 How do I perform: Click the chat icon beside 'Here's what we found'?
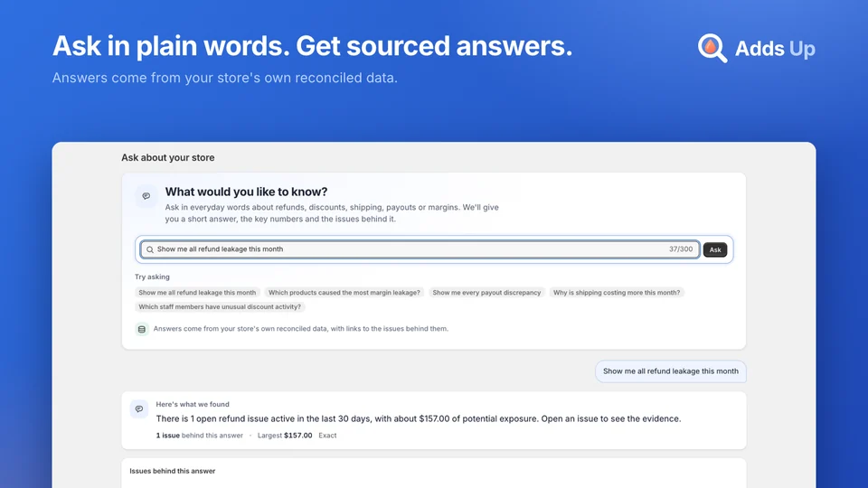(x=139, y=408)
